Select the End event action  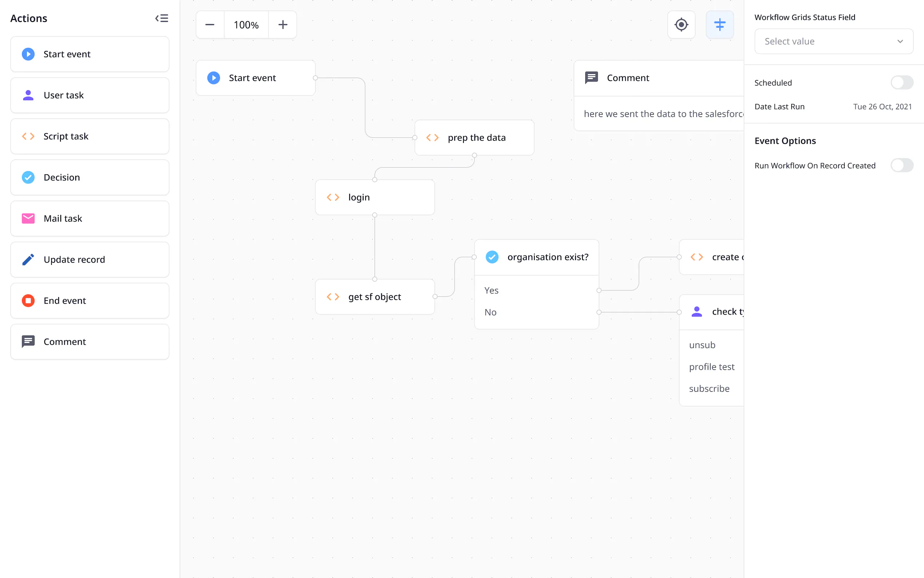pyautogui.click(x=89, y=301)
